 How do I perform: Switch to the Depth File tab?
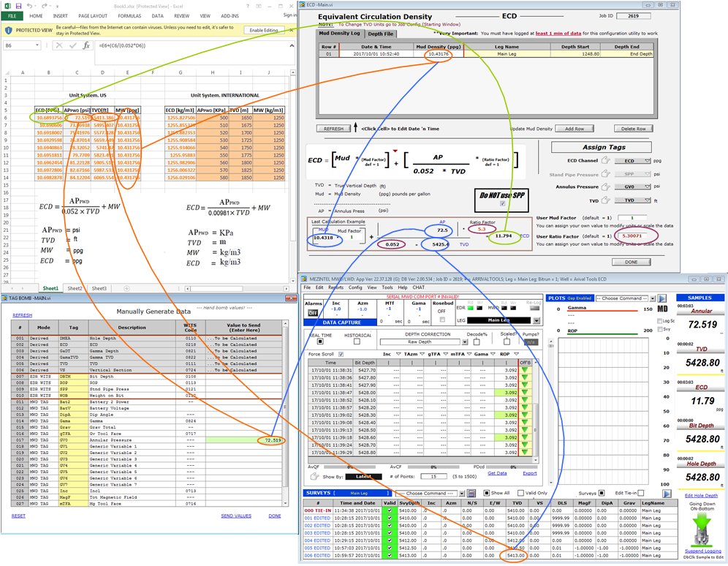coord(381,34)
